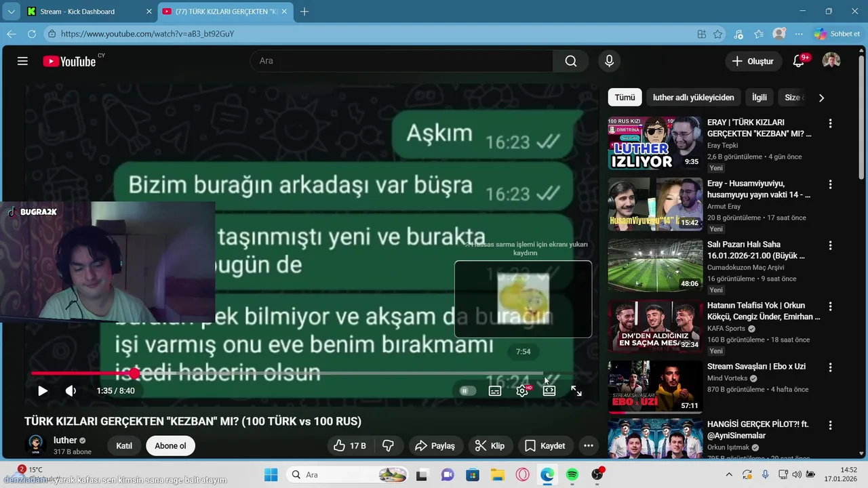The width and height of the screenshot is (868, 488).
Task: Open luther channel avatar
Action: click(x=35, y=445)
